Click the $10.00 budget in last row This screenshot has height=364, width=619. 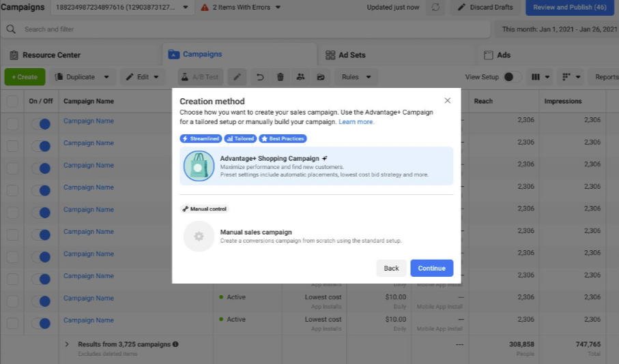pos(396,320)
